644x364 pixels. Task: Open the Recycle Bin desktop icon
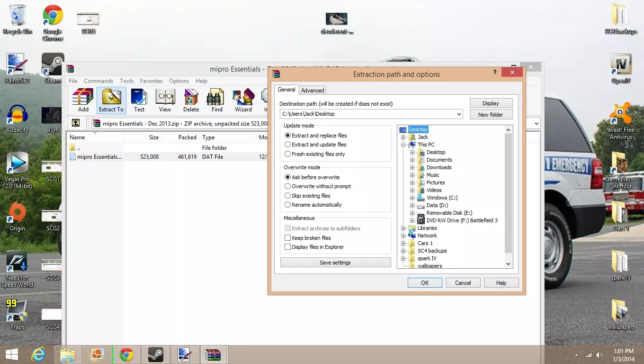click(18, 20)
